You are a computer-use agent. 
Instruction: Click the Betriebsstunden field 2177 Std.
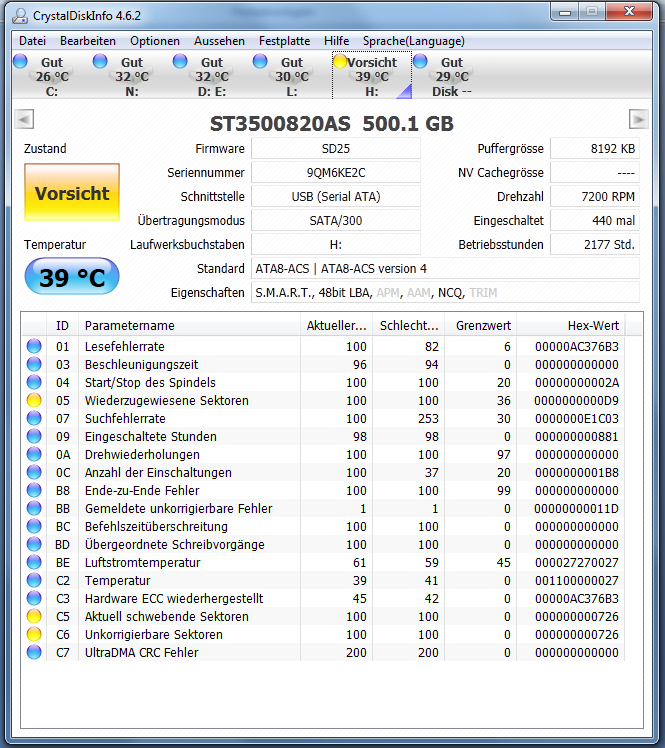click(595, 245)
